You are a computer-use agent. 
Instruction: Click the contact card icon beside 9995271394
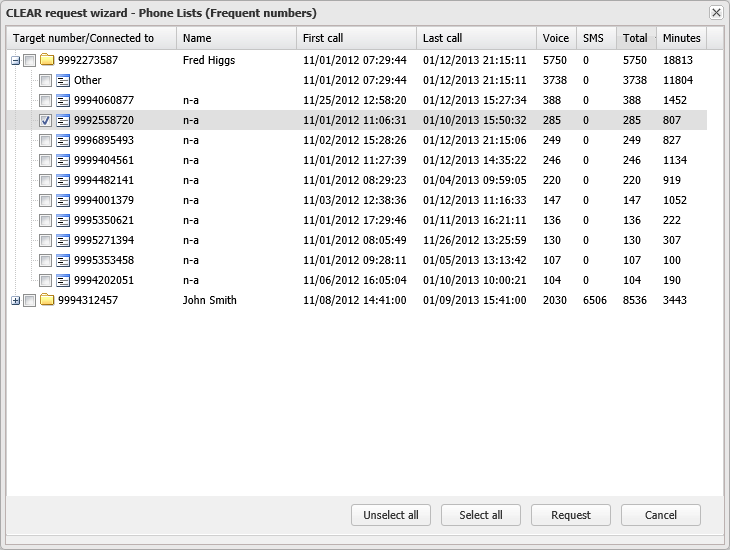point(63,240)
